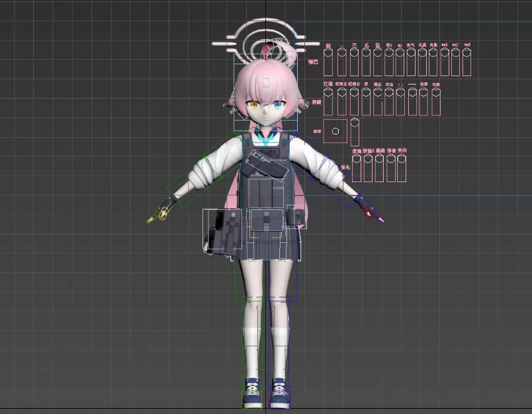Screen dimensions: 532x414
Task: Select the first eyebrow (眉毛) slider handle
Action: click(x=356, y=158)
